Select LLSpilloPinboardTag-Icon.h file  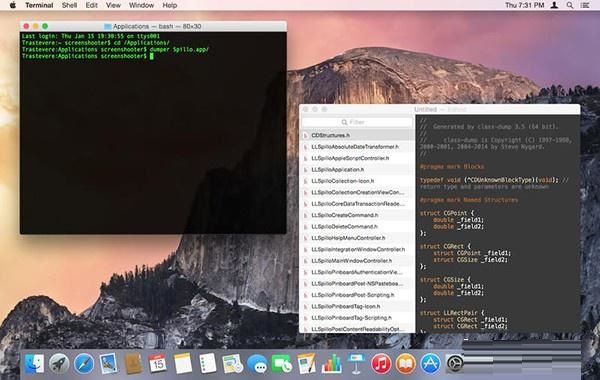tap(357, 307)
